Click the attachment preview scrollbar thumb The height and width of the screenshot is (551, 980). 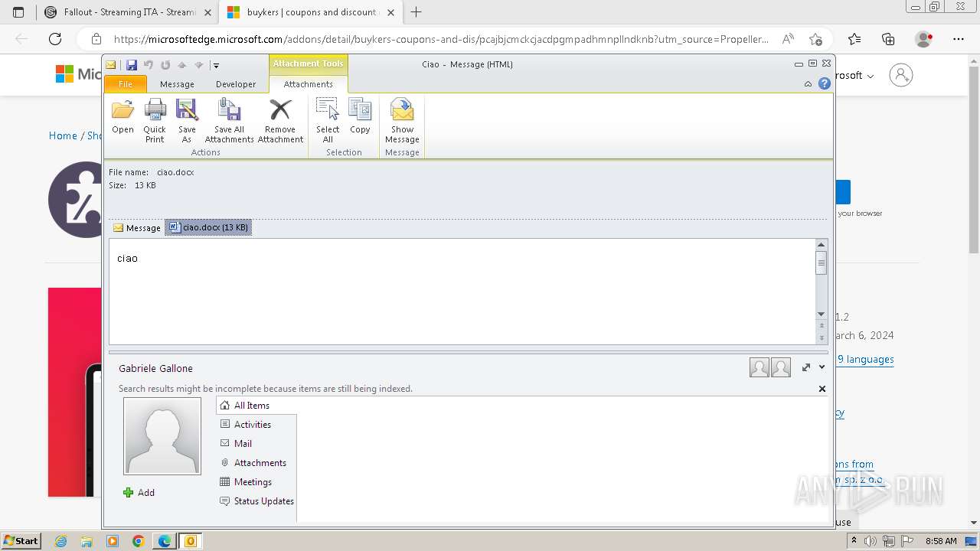(x=822, y=262)
